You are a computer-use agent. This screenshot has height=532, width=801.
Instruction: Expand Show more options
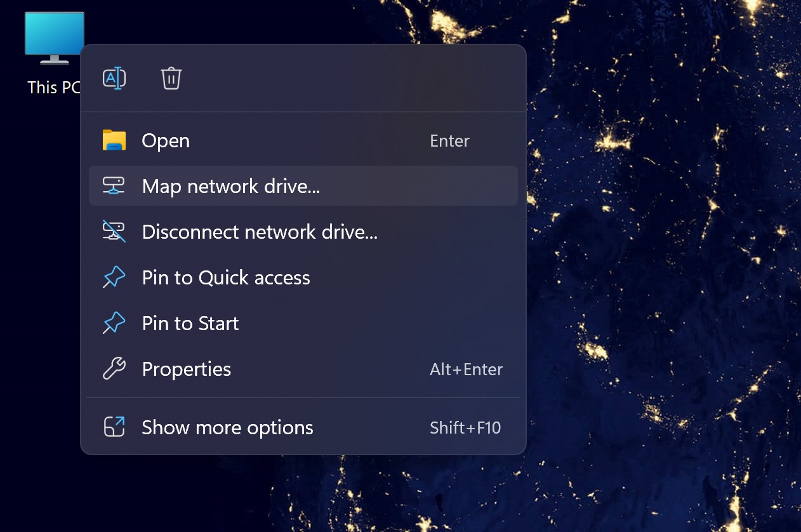pos(303,427)
